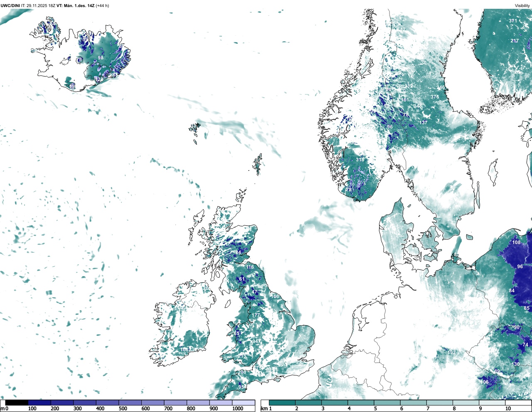Click the '217' value over Finland
Image resolution: width=532 pixels, height=412 pixels.
coord(515,41)
